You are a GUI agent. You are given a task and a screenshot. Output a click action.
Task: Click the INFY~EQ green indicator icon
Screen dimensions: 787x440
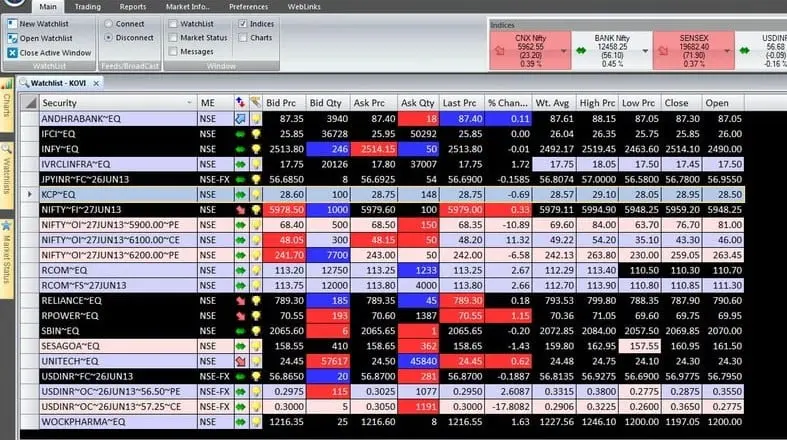240,149
